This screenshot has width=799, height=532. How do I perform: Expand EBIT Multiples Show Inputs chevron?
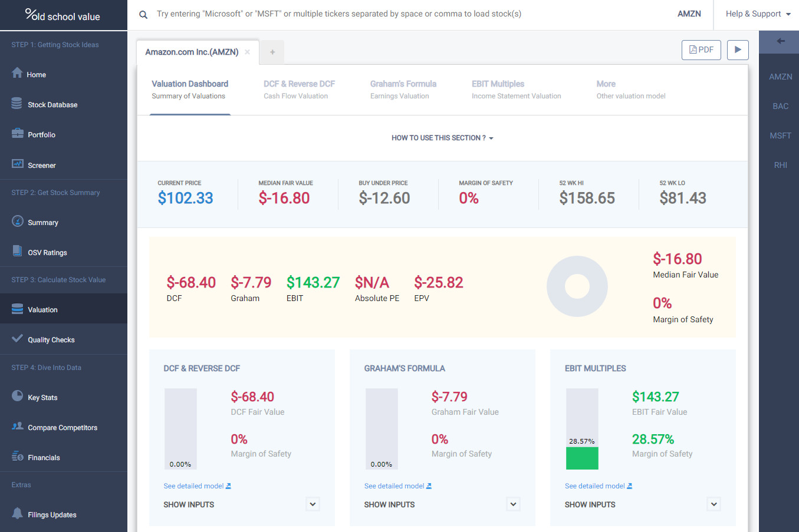point(714,504)
